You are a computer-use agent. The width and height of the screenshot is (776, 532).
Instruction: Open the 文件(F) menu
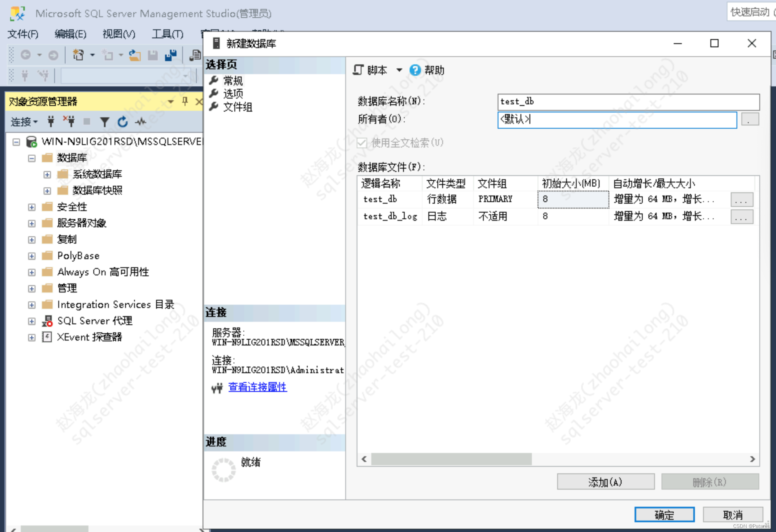(23, 34)
